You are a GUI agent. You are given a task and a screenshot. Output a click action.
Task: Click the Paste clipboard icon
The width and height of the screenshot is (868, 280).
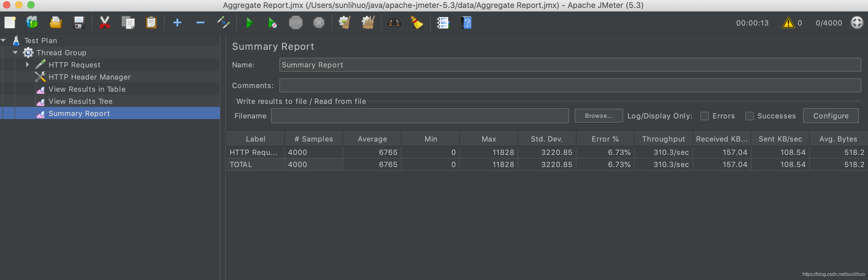pos(151,23)
